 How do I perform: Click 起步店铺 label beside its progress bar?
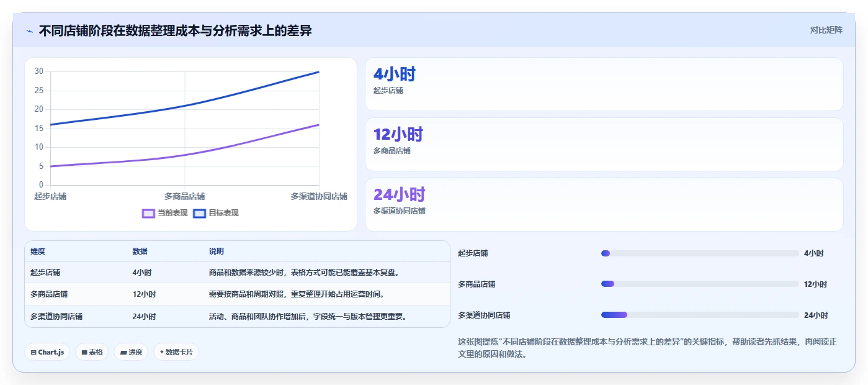[473, 253]
